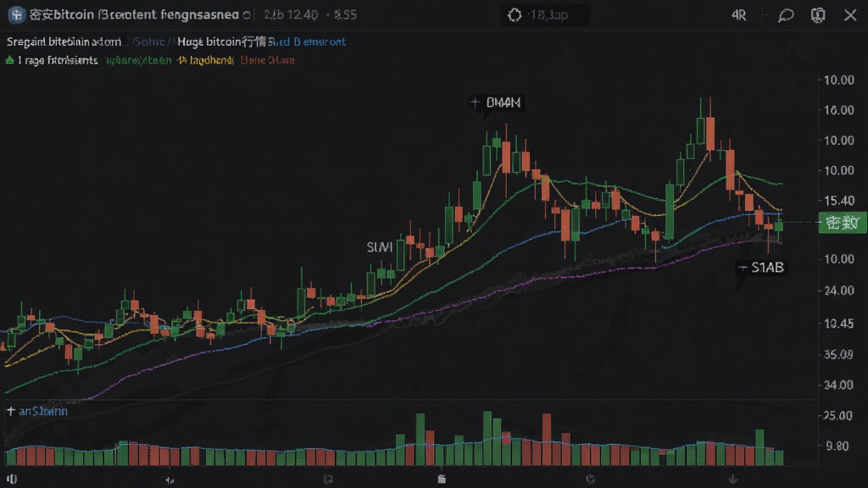The height and width of the screenshot is (488, 868).
Task: Click the book icon next to the close X
Action: pos(818,15)
